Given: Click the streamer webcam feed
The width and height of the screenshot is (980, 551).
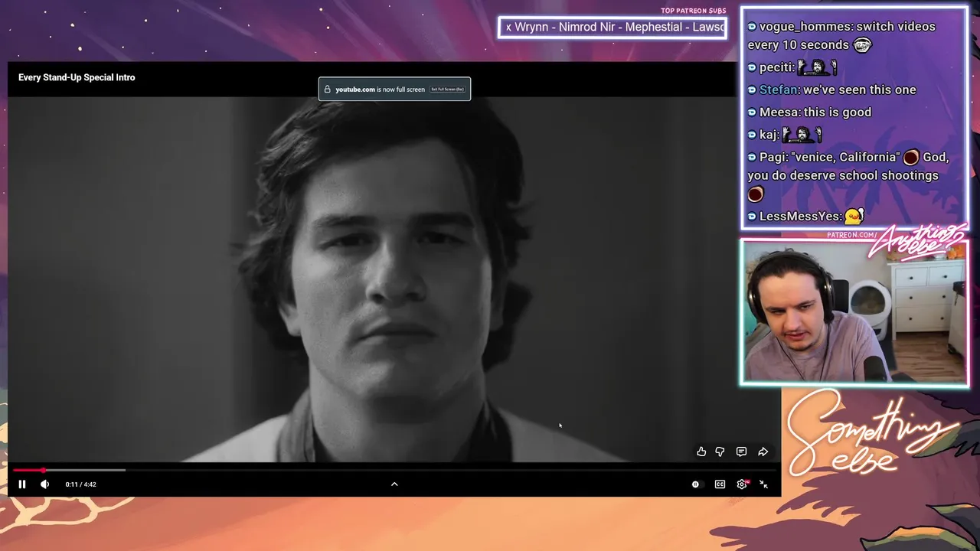Looking at the screenshot, I should (x=854, y=311).
